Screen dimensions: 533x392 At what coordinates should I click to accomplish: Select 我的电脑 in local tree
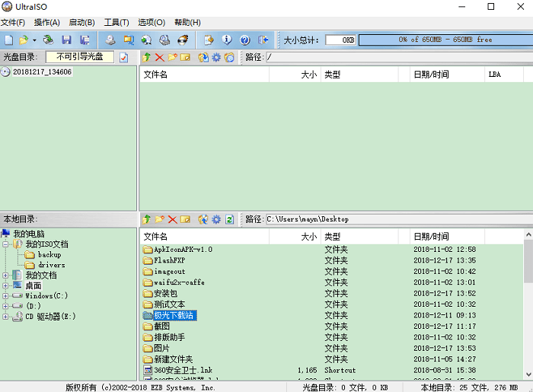click(29, 234)
